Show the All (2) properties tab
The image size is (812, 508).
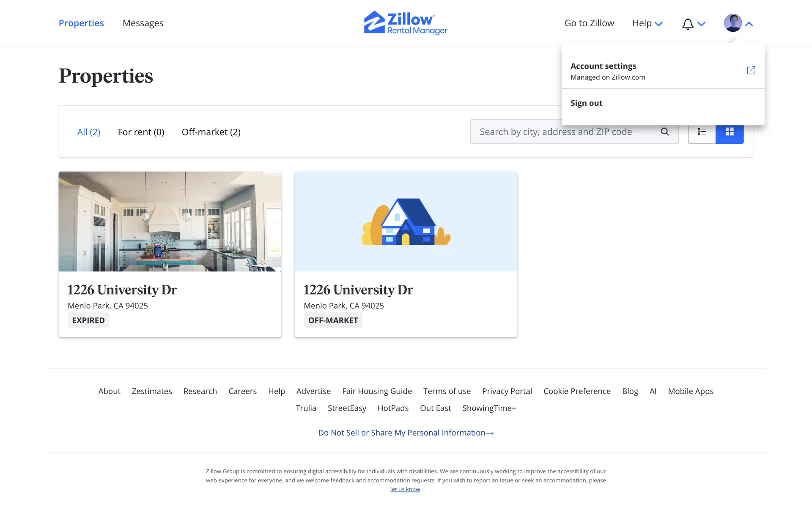point(89,132)
